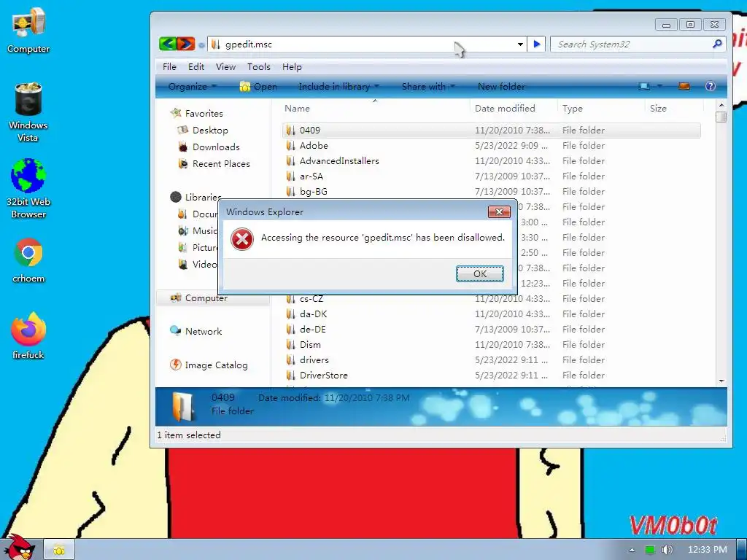Screen dimensions: 747x560
Task: Sort by the Size column header
Action: point(674,109)
